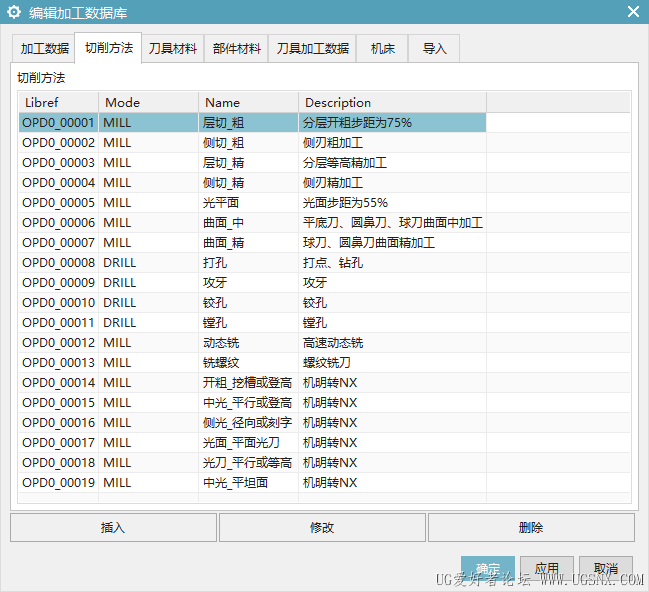Sort by the Libref column header
The height and width of the screenshot is (592, 649).
(58, 102)
